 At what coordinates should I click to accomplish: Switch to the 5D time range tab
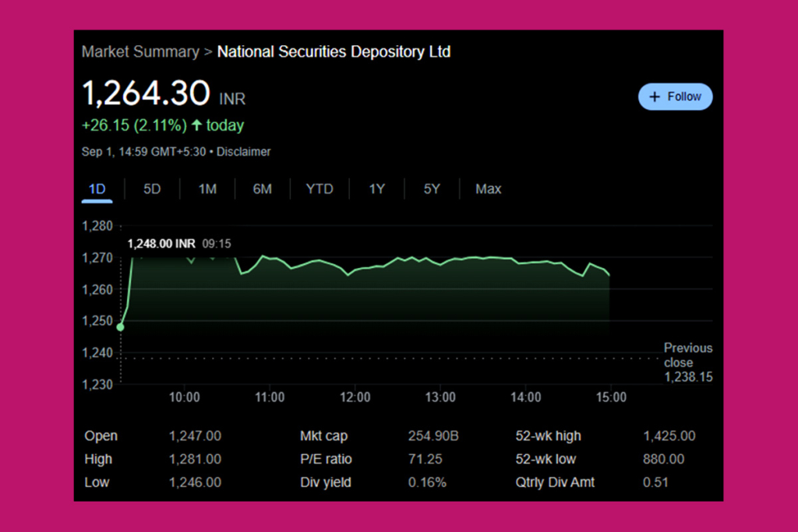pos(151,188)
